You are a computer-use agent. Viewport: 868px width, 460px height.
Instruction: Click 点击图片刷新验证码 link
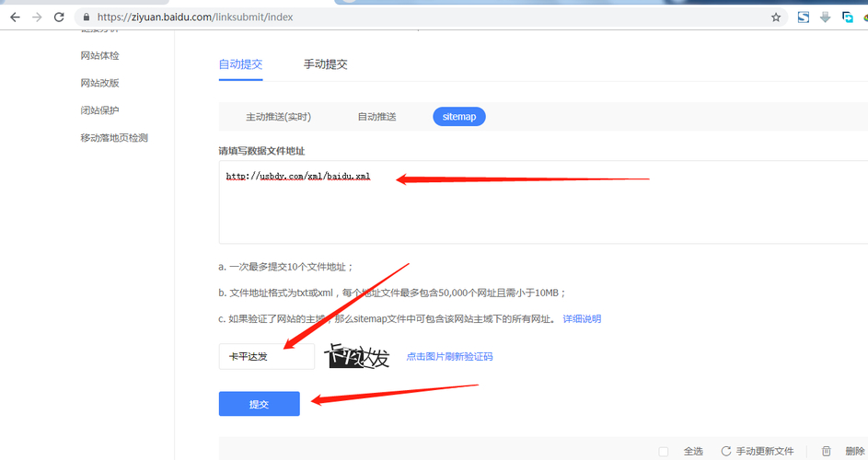click(449, 356)
